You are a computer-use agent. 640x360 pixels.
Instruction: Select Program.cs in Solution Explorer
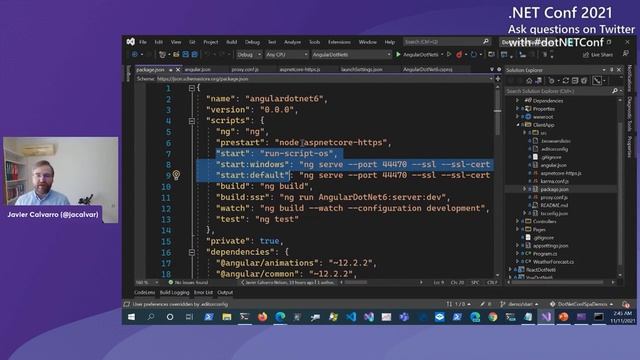pos(544,253)
